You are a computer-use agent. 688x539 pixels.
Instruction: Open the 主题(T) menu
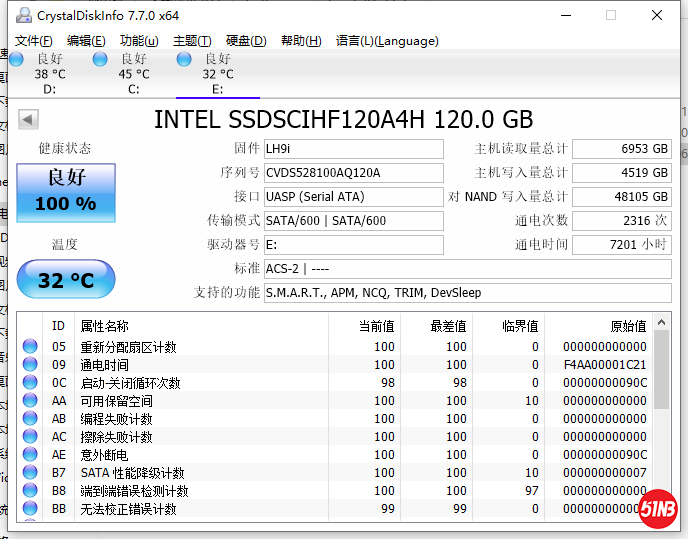pyautogui.click(x=192, y=41)
